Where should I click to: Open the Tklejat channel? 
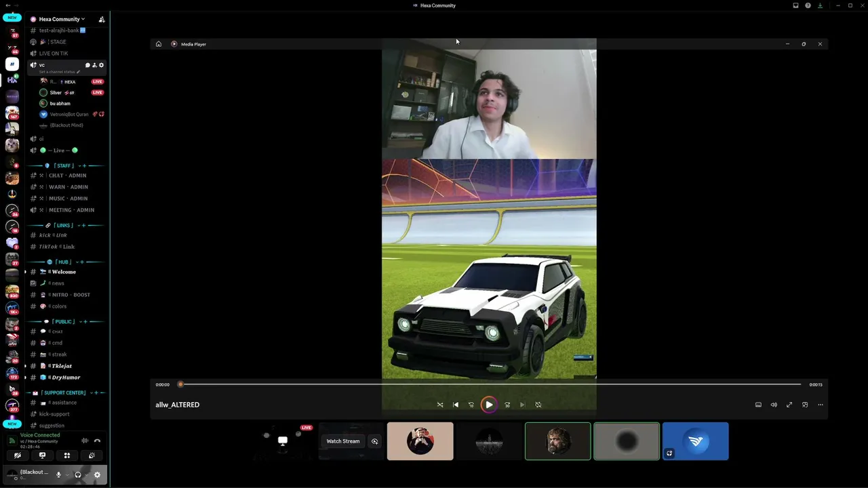point(67,366)
